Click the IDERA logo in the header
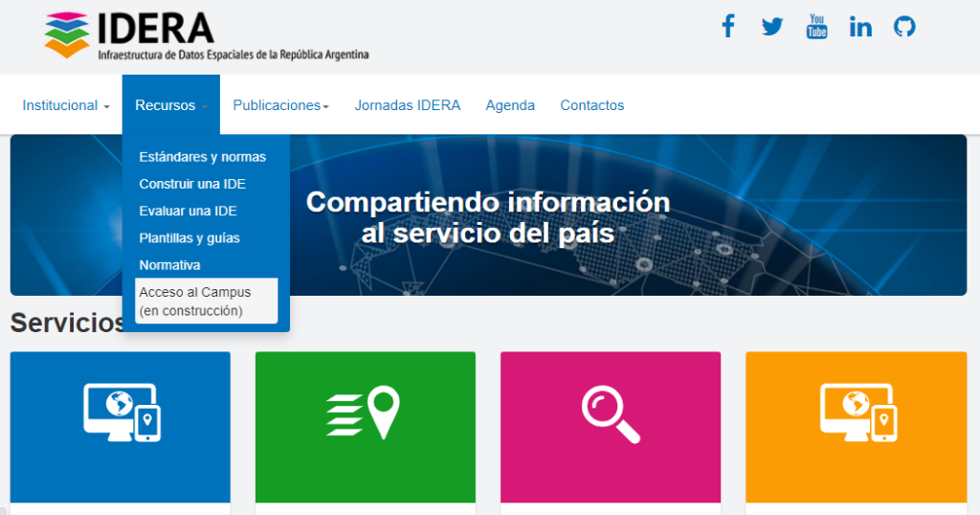 [207, 35]
